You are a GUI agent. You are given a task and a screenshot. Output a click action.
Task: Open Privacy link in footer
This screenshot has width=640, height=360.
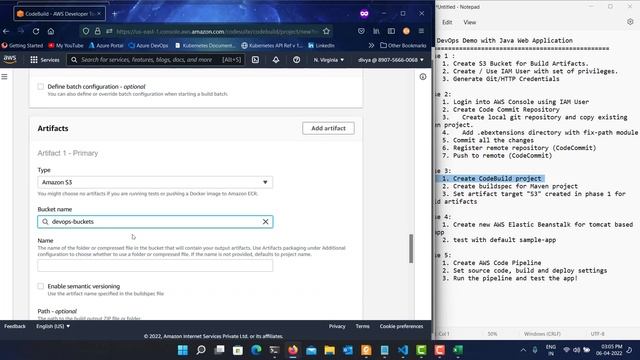pos(337,326)
